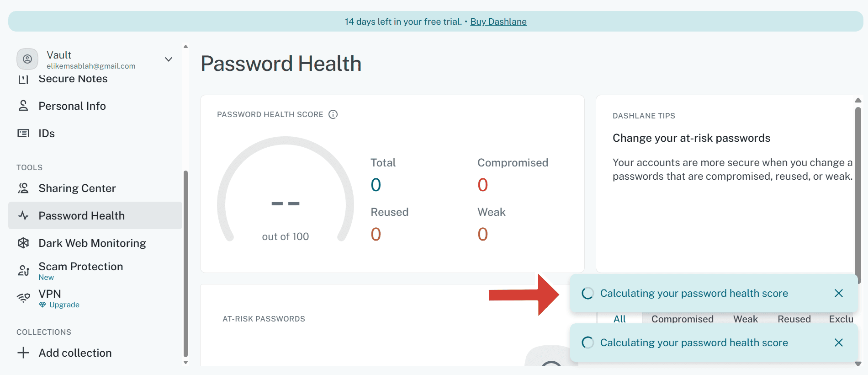Expand the Vault account dropdown chevron
Screen dimensions: 868x375
pyautogui.click(x=169, y=59)
